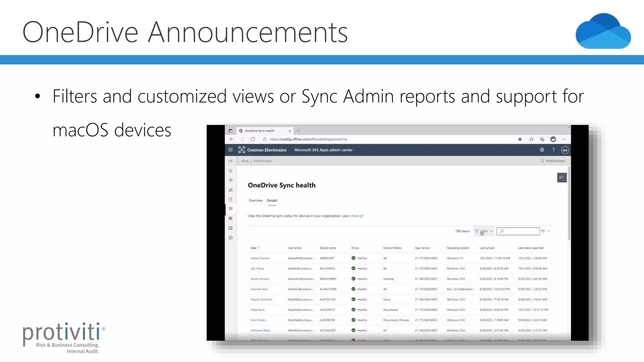Click device name AKRA239699
This screenshot has height=362, width=644.
pyautogui.click(x=328, y=279)
